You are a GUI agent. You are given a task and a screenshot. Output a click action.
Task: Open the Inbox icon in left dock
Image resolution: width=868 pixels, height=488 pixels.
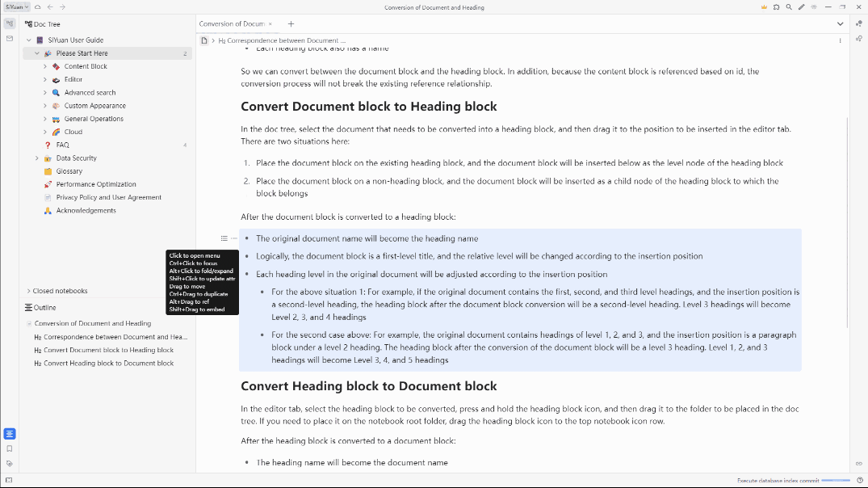click(10, 38)
